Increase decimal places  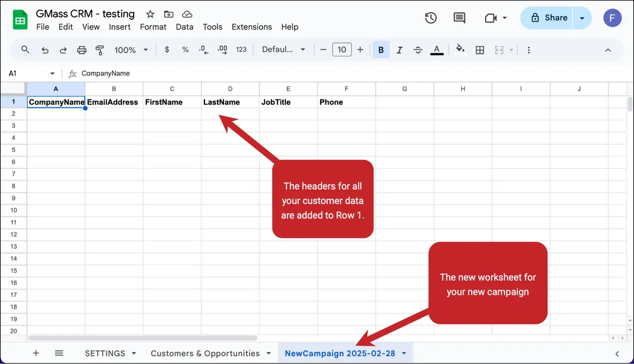pyautogui.click(x=222, y=50)
